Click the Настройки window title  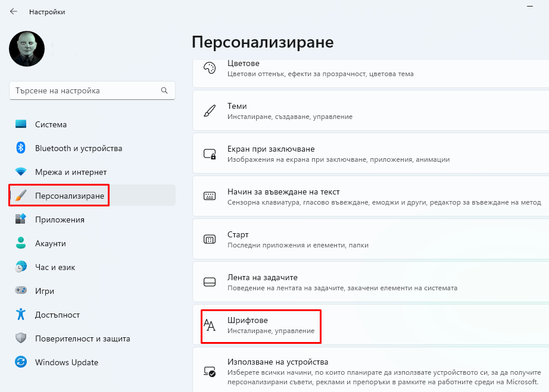(x=47, y=12)
